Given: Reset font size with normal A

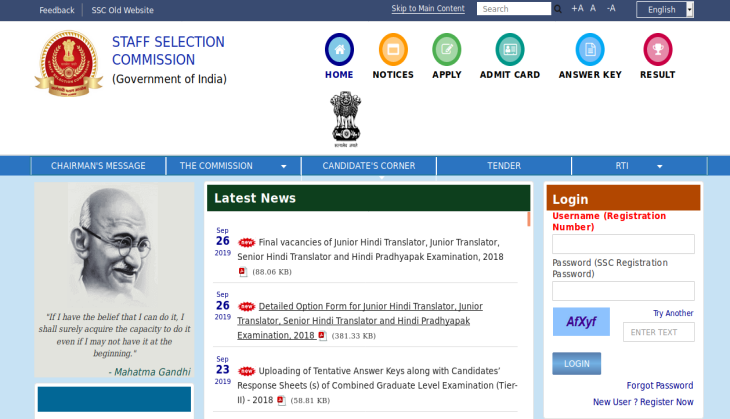Looking at the screenshot, I should click(593, 8).
